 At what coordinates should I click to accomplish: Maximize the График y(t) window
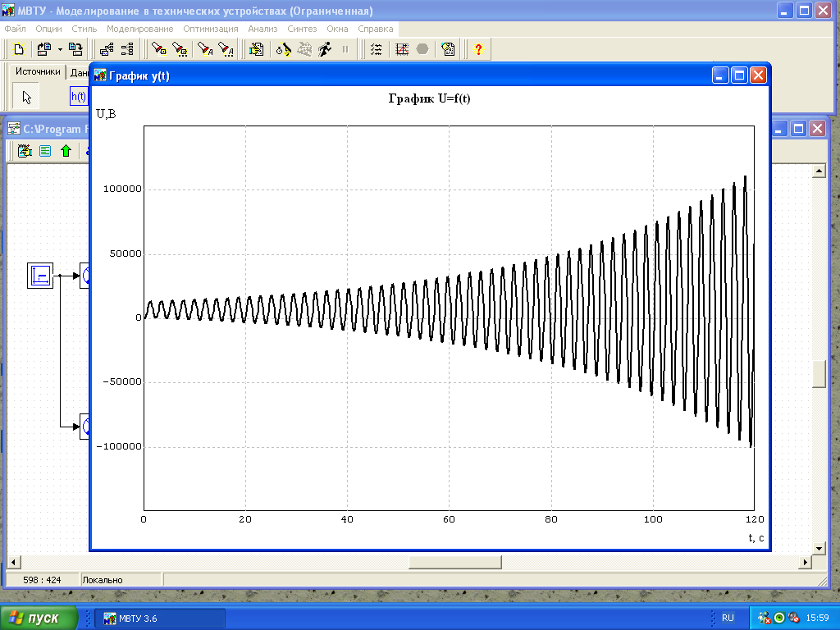(739, 75)
